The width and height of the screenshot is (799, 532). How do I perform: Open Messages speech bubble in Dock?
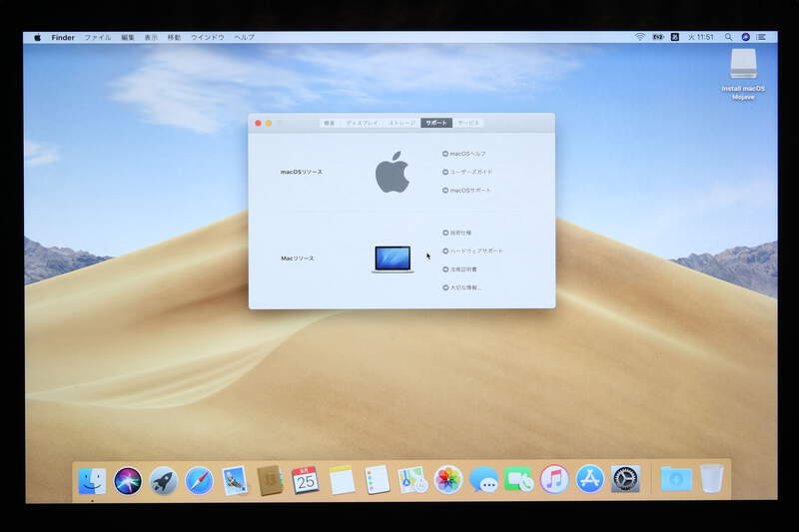(x=483, y=479)
